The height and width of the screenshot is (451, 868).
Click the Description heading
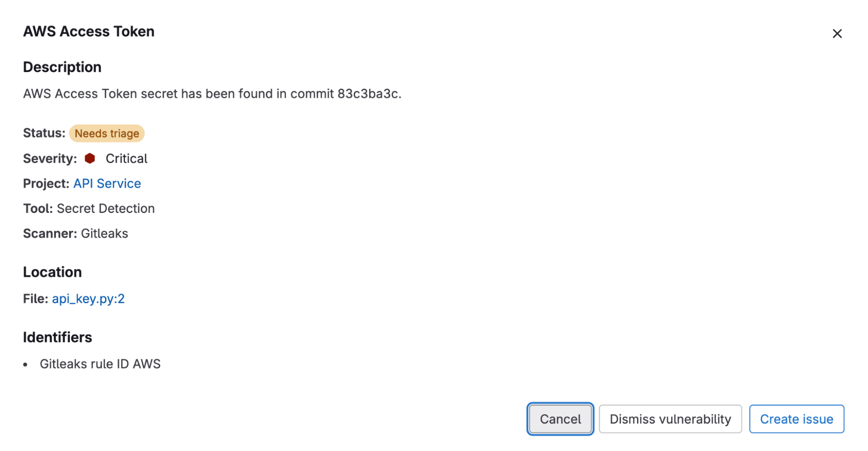[62, 67]
